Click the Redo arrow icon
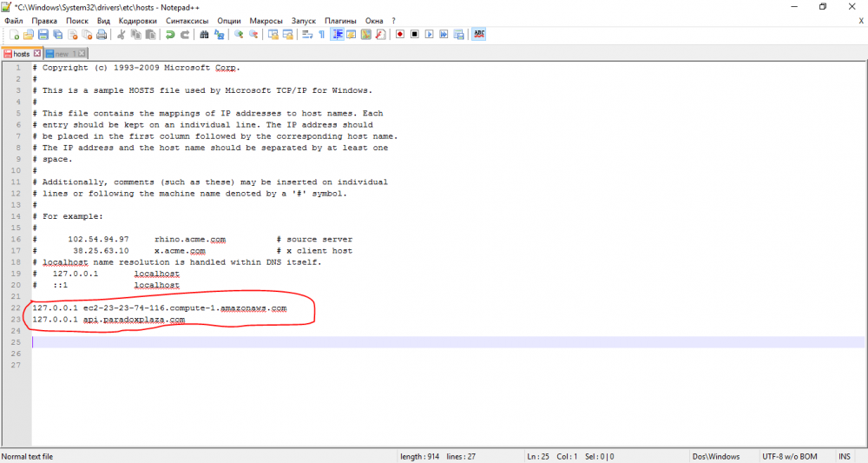This screenshot has height=463, width=868. 185,35
